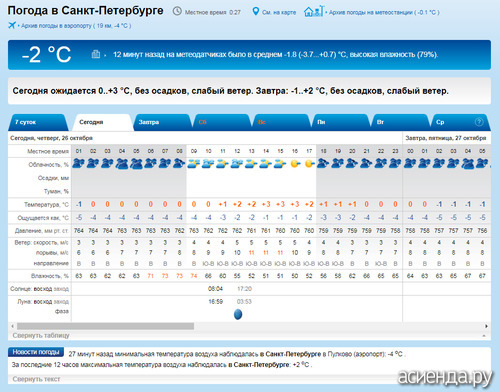Click the Облачность, % row label
The image size is (500, 392).
click(x=48, y=165)
